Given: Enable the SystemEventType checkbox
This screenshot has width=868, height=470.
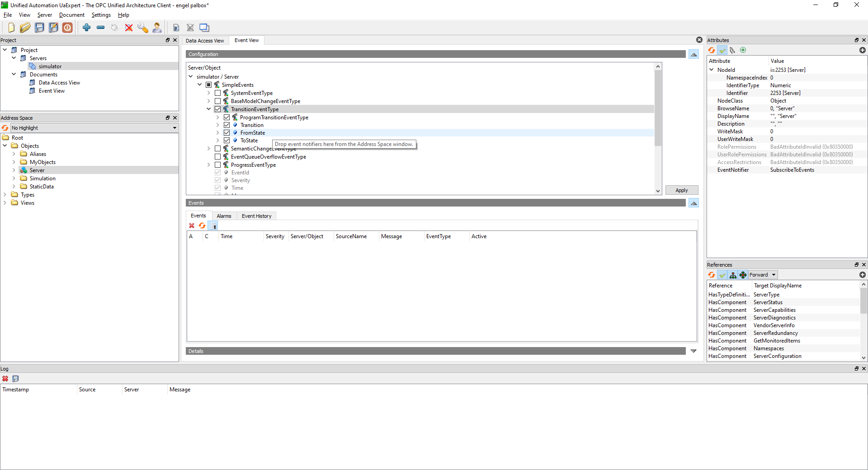Looking at the screenshot, I should [x=217, y=93].
